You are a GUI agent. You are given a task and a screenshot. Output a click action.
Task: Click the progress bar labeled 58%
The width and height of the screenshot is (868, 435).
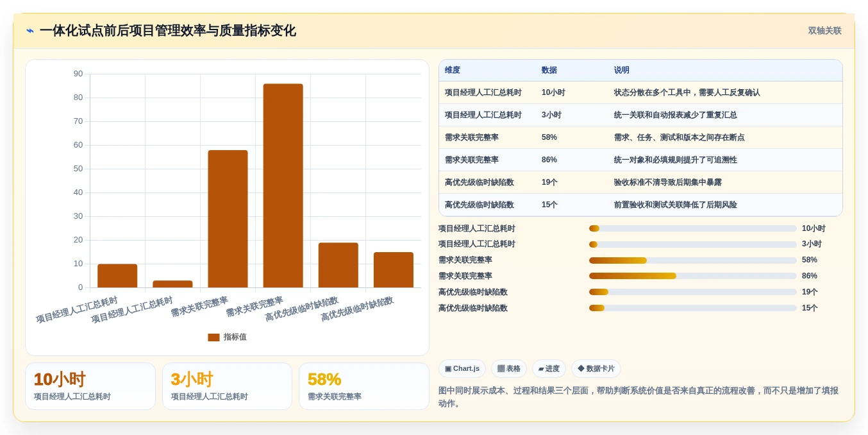coord(693,260)
